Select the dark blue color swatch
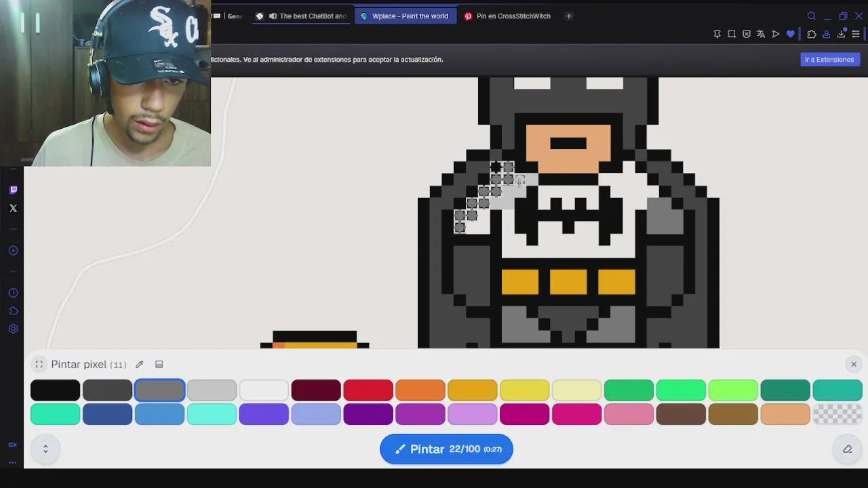868x488 pixels. pyautogui.click(x=107, y=414)
